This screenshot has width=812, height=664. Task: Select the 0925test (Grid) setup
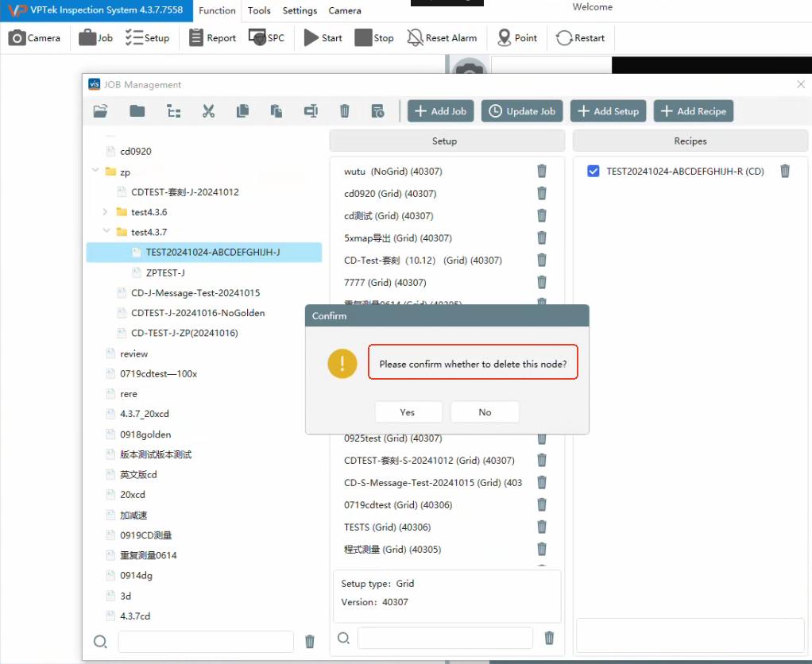point(393,438)
